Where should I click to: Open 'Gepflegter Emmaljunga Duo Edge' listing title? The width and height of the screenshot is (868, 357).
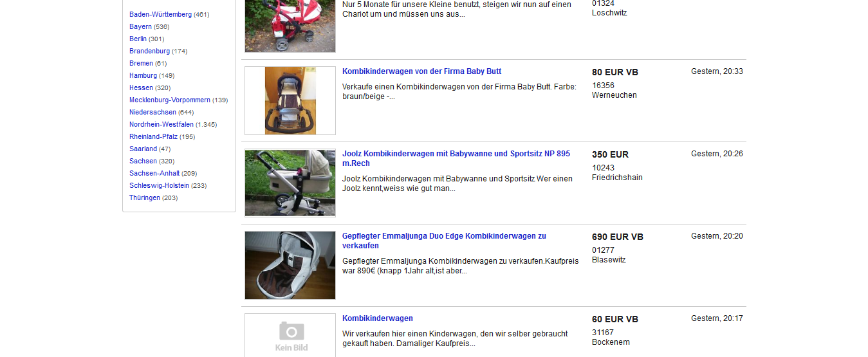tap(444, 241)
